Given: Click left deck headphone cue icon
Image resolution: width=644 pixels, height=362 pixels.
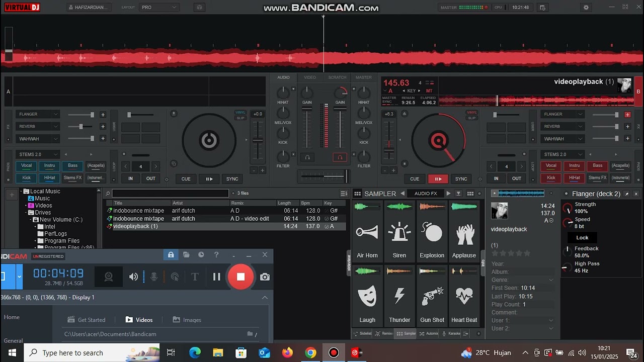Looking at the screenshot, I should coord(307,157).
